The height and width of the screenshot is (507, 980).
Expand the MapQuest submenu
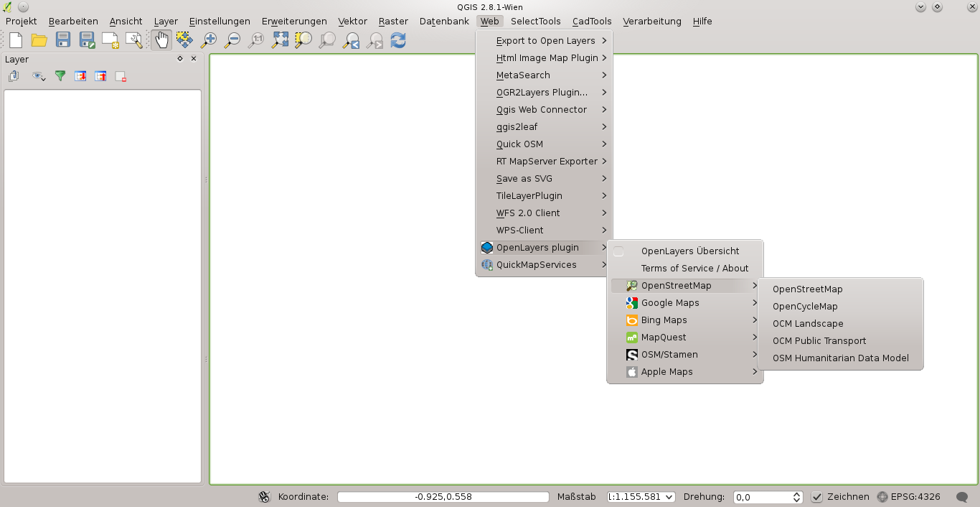[x=685, y=338]
